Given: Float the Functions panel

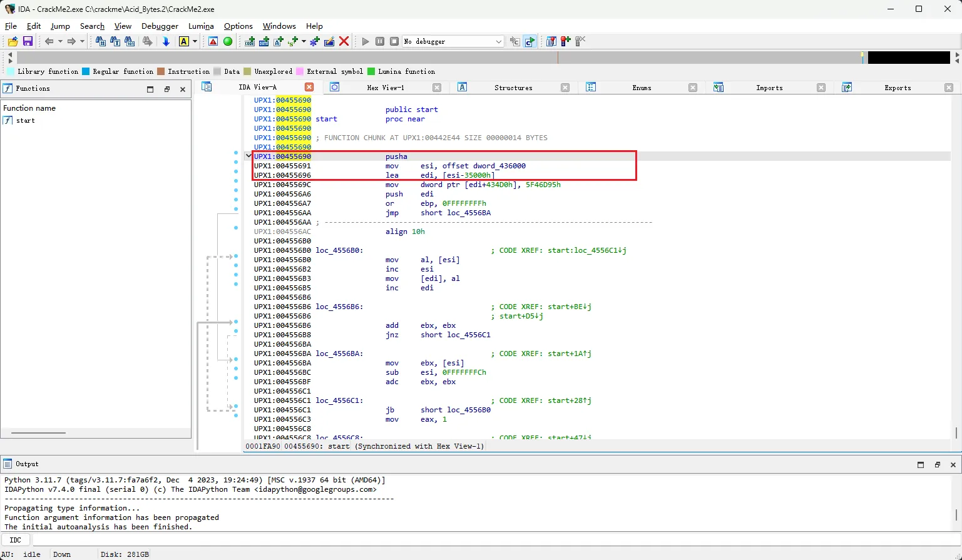Looking at the screenshot, I should coord(167,89).
